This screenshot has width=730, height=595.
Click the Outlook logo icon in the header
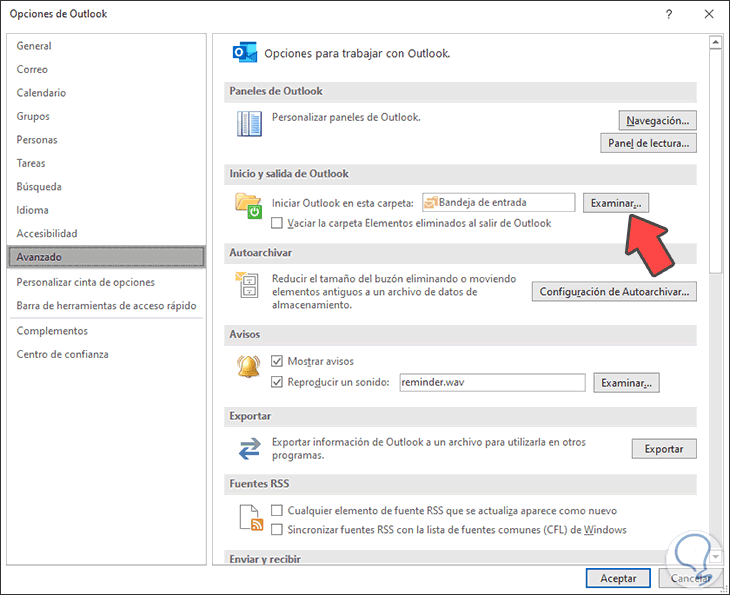245,53
